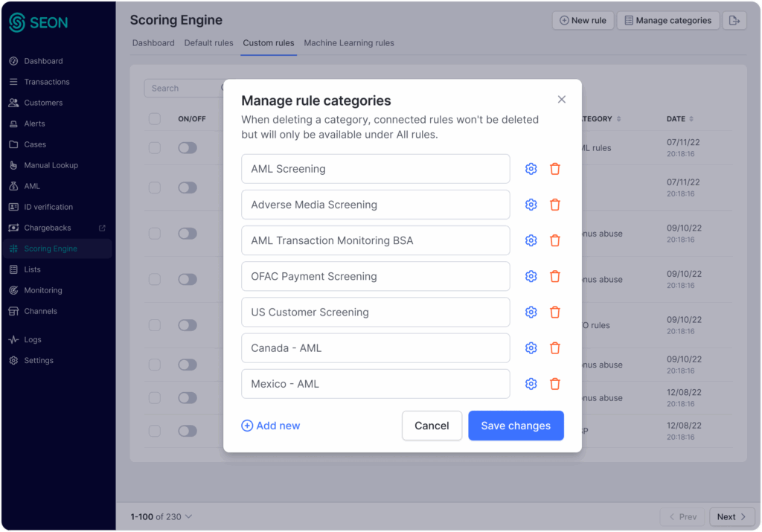This screenshot has height=532, width=762.
Task: Expand the rows-per-page dropdown near 1-100
Action: [x=188, y=516]
